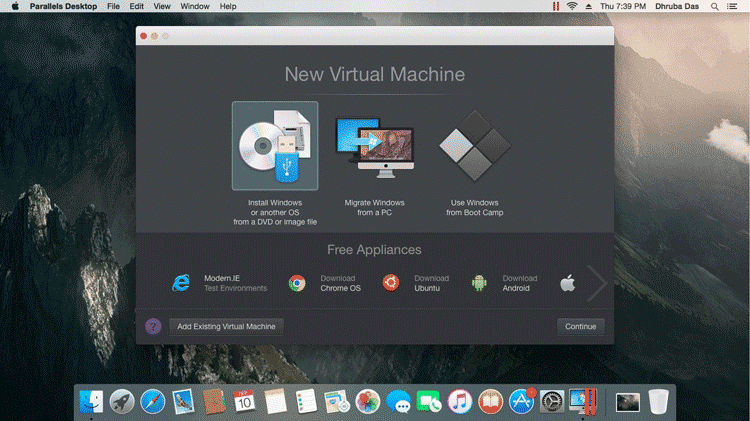Viewport: 750px width, 421px height.
Task: Open the Trash from the Dock
Action: pos(659,401)
